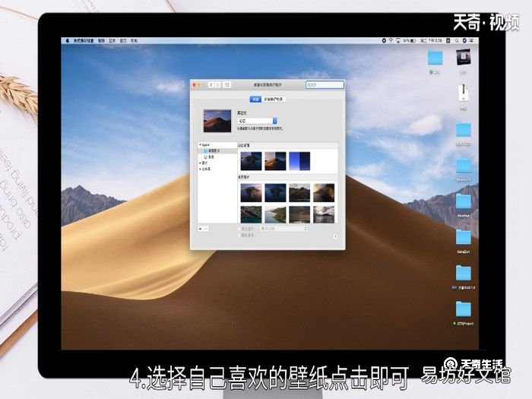Screen dimensions: 532x399
Task: Open the 帮助 (Help) menu
Action: click(134, 40)
